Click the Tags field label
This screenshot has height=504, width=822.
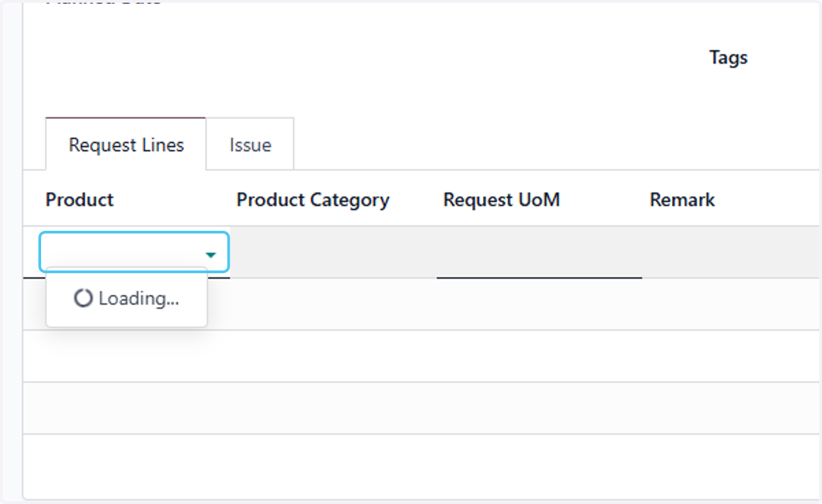coord(728,58)
